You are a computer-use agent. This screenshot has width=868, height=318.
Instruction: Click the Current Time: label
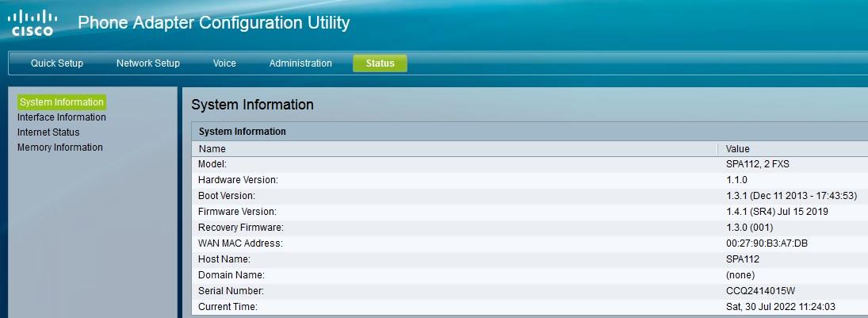click(228, 306)
